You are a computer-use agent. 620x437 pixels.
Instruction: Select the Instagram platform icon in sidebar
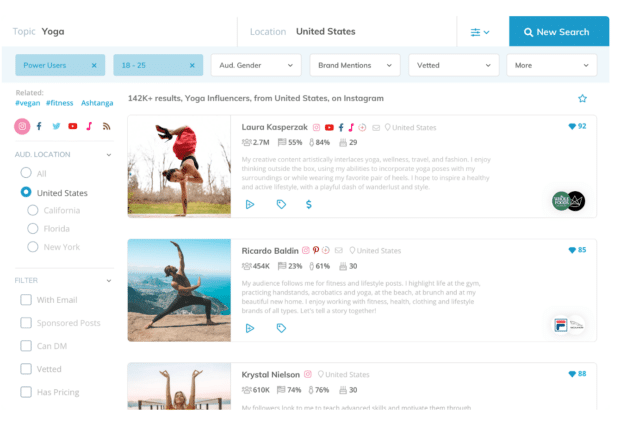point(22,126)
